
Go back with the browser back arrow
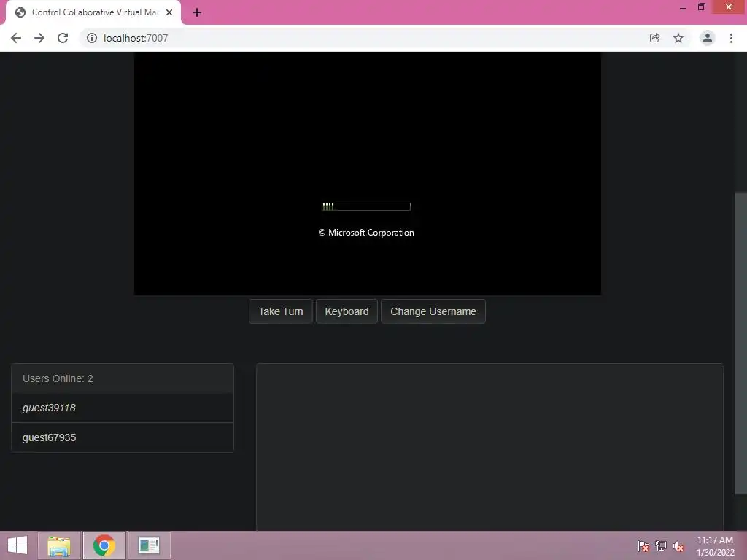pyautogui.click(x=16, y=38)
